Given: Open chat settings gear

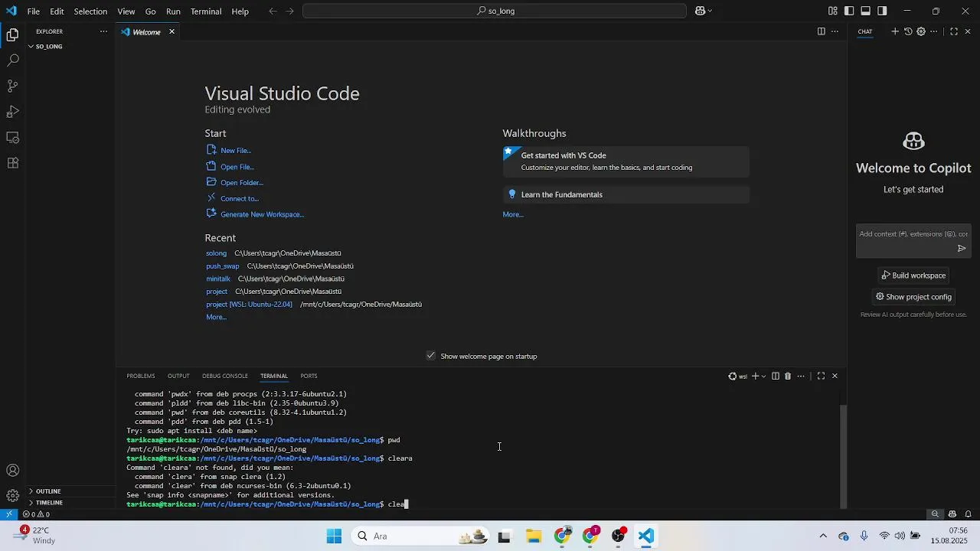Looking at the screenshot, I should (x=921, y=31).
